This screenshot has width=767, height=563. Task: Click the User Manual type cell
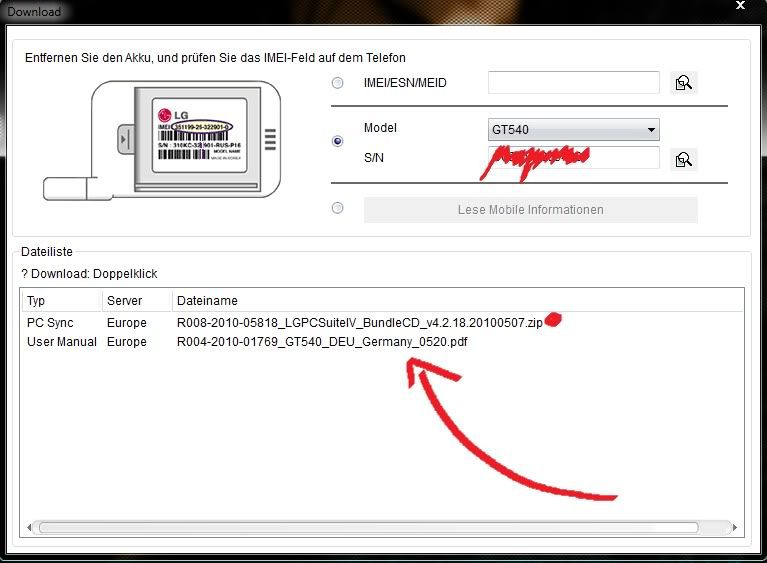pyautogui.click(x=62, y=341)
